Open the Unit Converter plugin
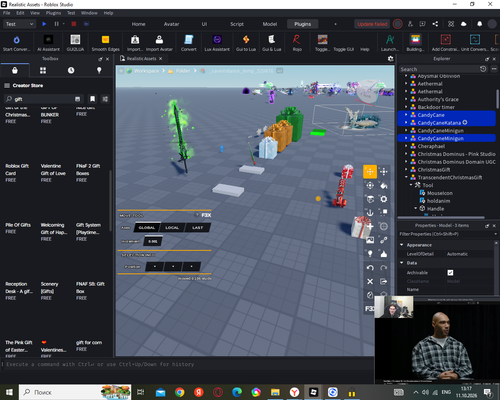Viewport: 500px width, 400px height. pos(475,43)
